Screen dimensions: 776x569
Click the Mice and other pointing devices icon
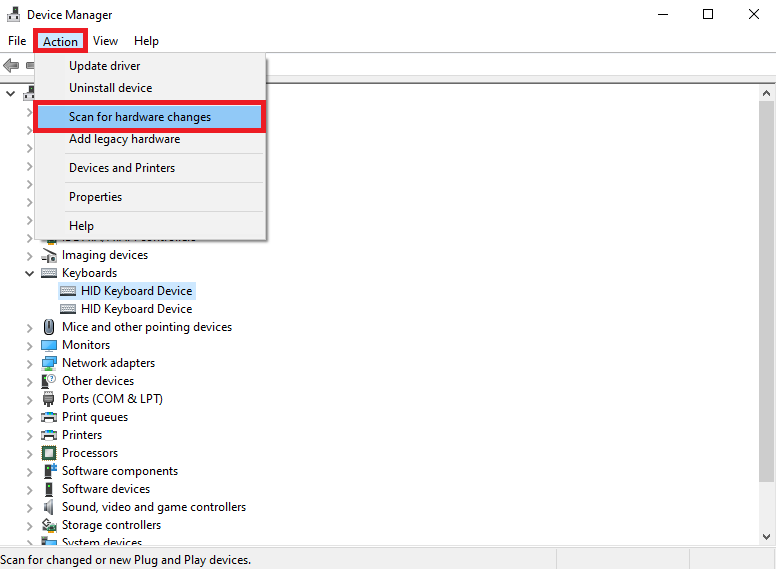[49, 327]
